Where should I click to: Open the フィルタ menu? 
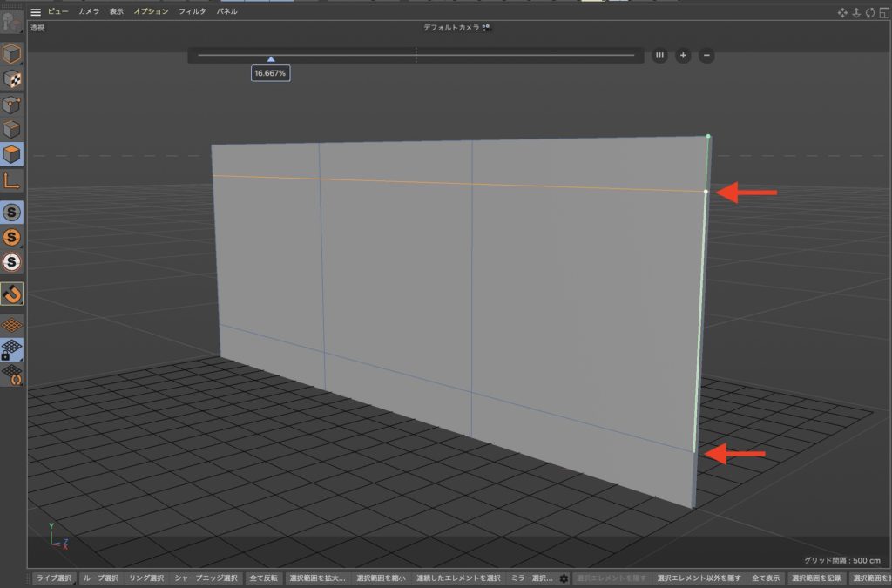(x=192, y=11)
